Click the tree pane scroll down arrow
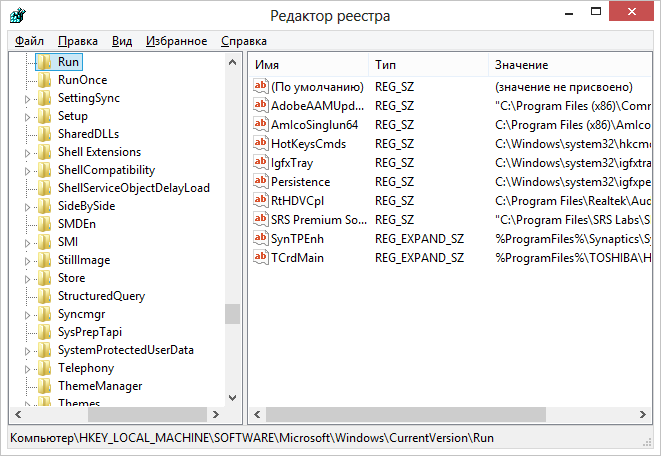The height and width of the screenshot is (456, 661). [232, 397]
